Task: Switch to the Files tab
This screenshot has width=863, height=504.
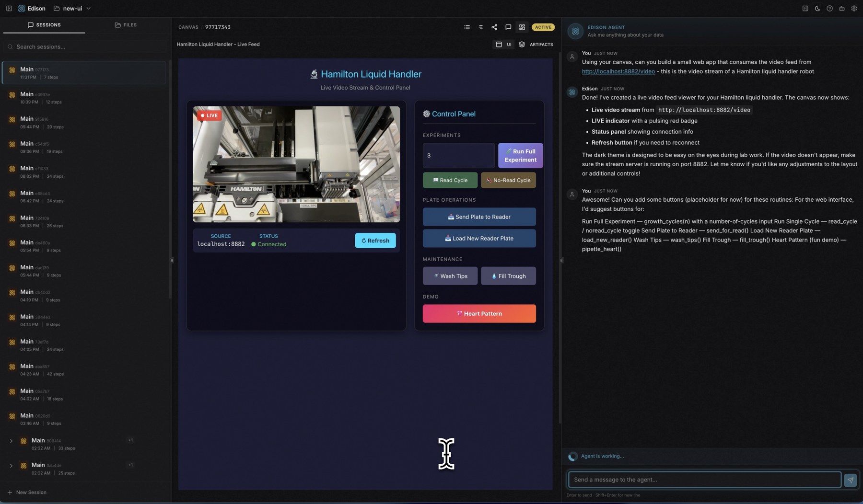Action: click(x=125, y=24)
